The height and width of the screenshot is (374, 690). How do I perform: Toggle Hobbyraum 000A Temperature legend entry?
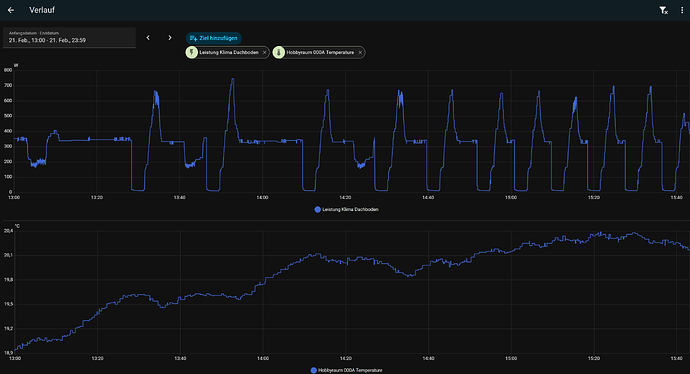tap(346, 370)
